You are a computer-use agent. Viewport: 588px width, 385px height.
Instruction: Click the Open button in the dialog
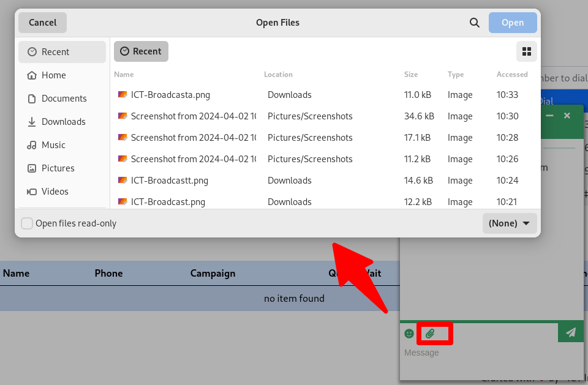point(512,23)
